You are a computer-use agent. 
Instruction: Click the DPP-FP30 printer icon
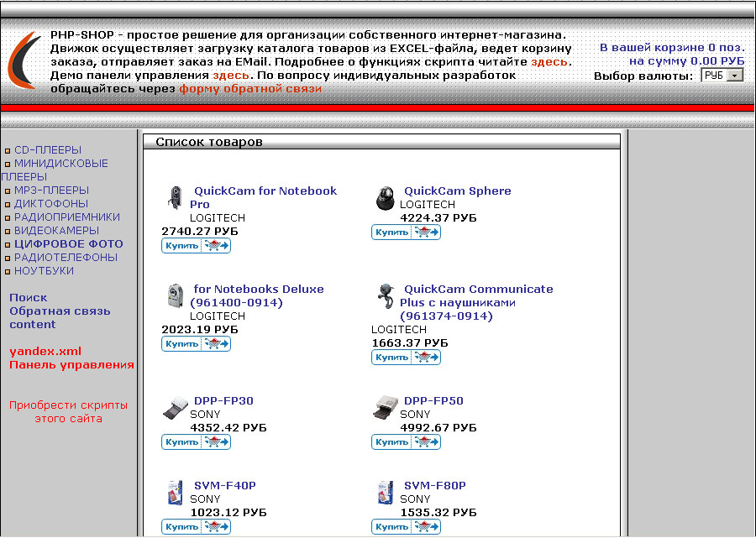(175, 408)
